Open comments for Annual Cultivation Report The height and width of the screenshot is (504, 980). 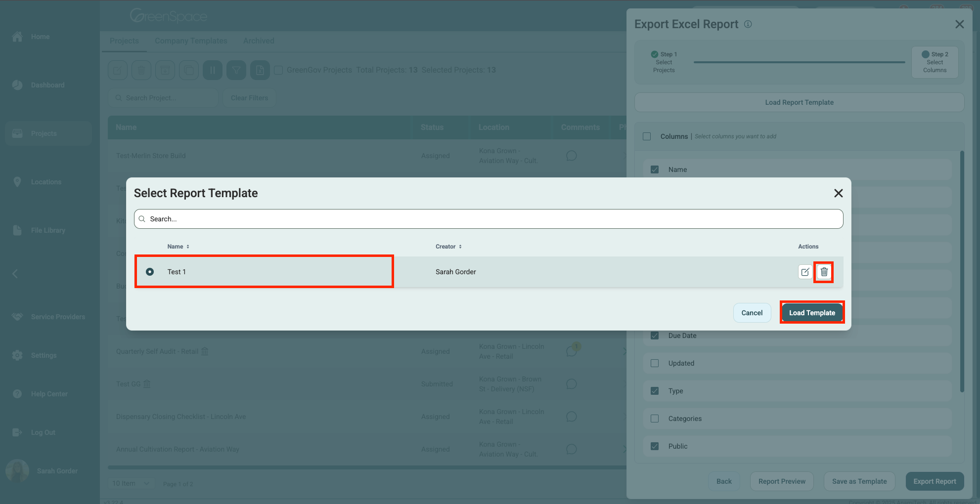tap(572, 449)
